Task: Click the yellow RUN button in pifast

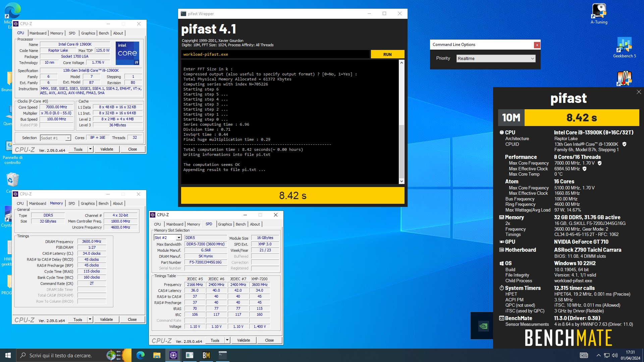Action: (387, 54)
